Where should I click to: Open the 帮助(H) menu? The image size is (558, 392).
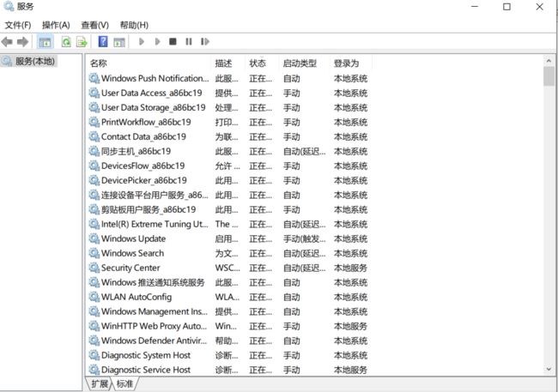pos(134,25)
